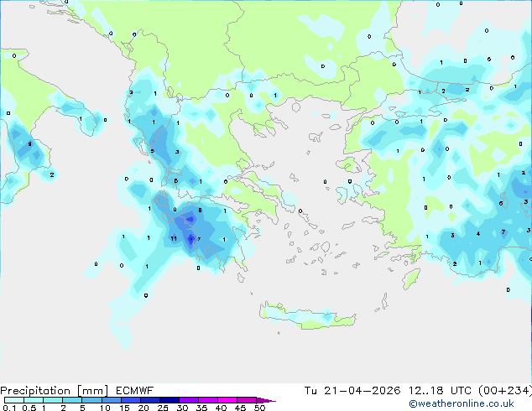Click the "(00+234)" forecast offset text
The height and width of the screenshot is (411, 532).
pos(505,391)
